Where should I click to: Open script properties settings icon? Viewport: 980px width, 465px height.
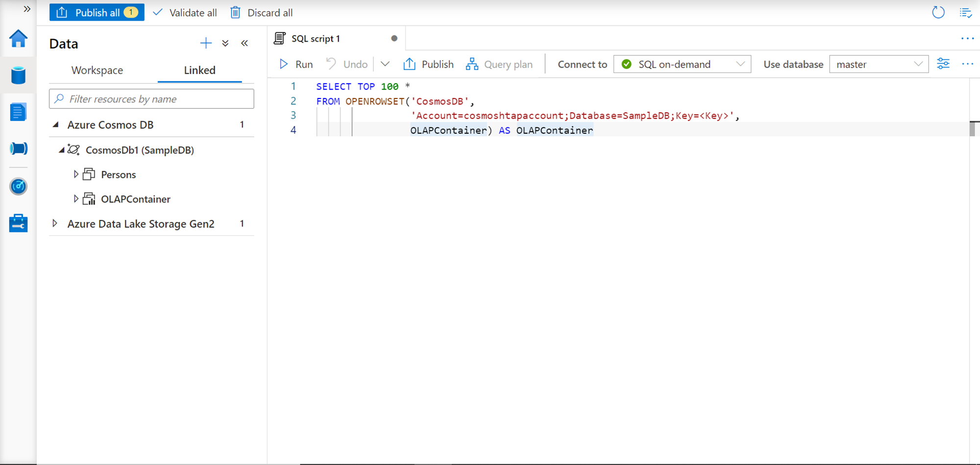tap(943, 64)
